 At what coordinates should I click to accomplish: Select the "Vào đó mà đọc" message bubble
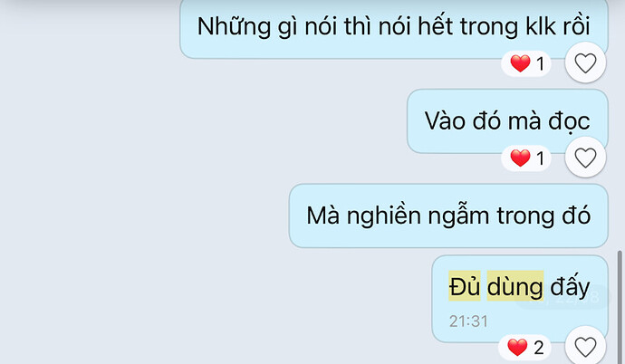[507, 121]
